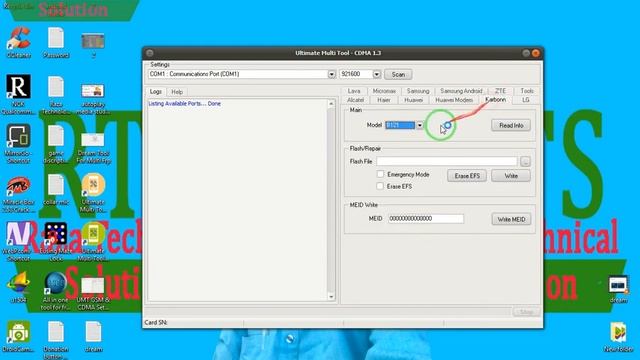Browse for a flash file via the ... button

(x=525, y=162)
